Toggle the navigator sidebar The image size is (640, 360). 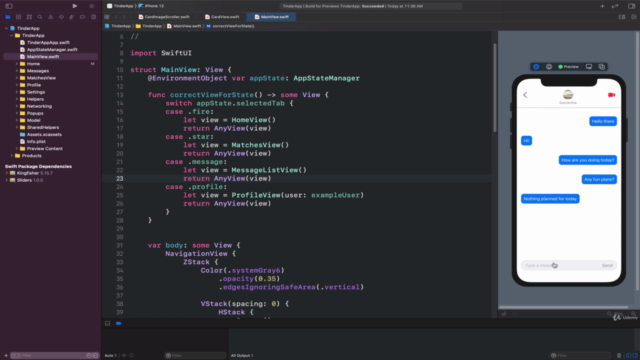tap(9, 6)
